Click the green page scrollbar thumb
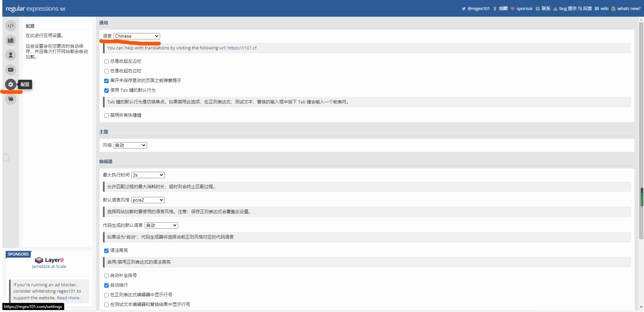The image size is (644, 312). (642, 197)
